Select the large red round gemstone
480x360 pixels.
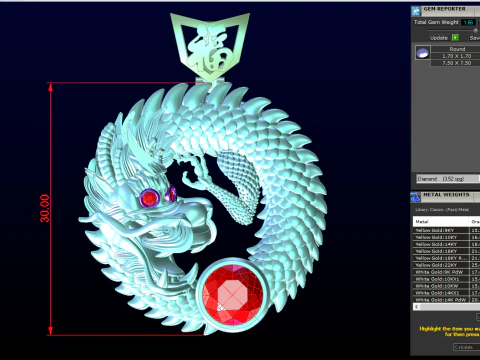233,295
